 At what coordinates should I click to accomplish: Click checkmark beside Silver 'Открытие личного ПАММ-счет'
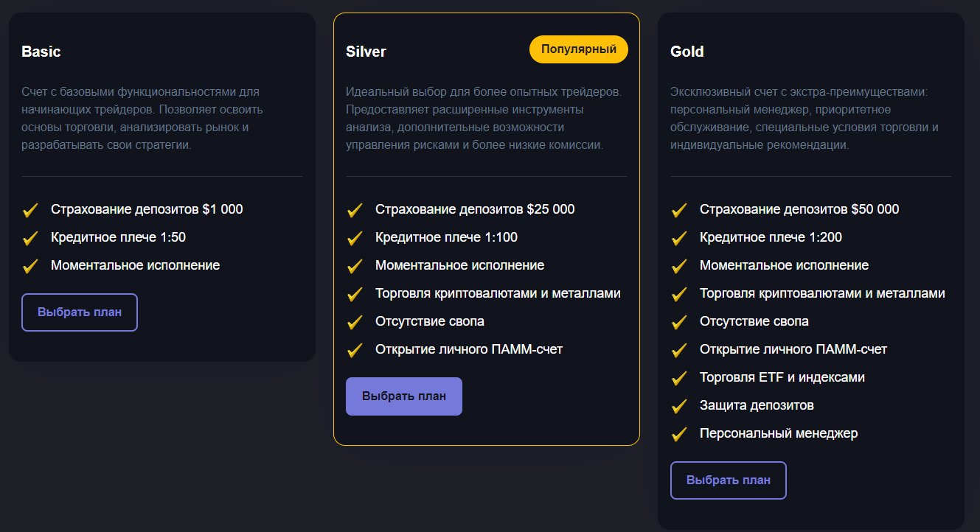[355, 350]
